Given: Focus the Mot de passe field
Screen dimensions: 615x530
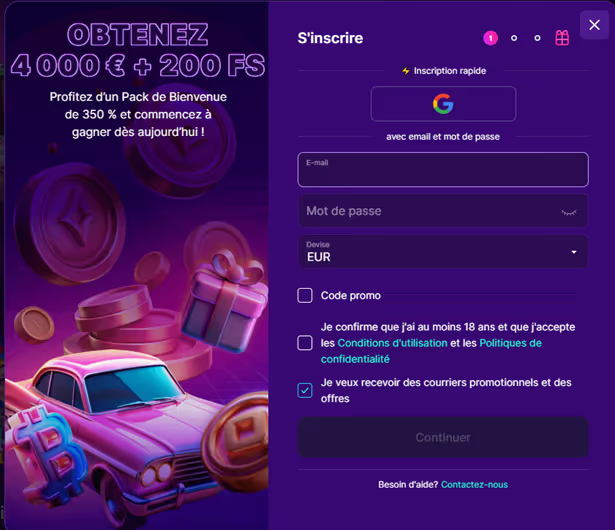Looking at the screenshot, I should point(443,211).
